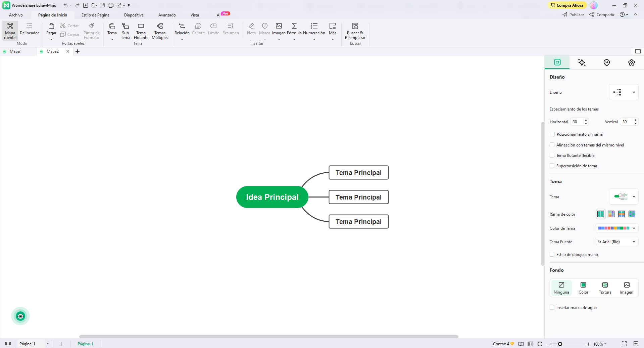The width and height of the screenshot is (644, 348).
Task: Enable Insertar marca de agua
Action: (x=552, y=307)
